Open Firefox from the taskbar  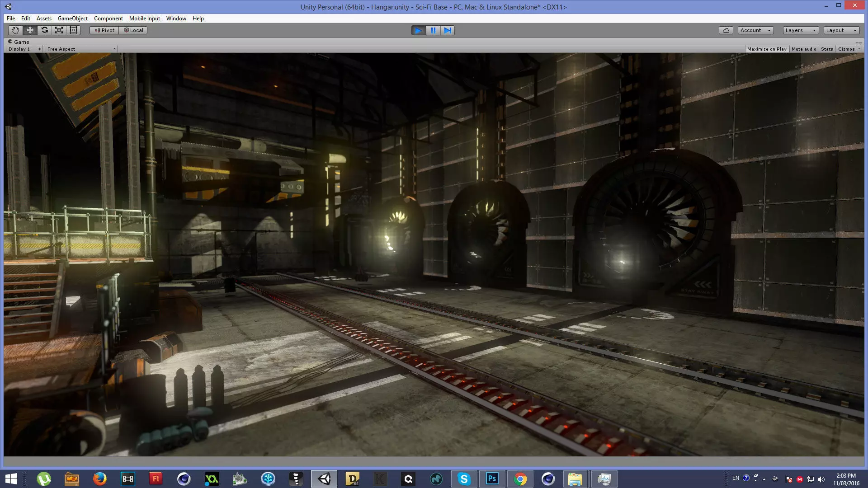point(100,479)
